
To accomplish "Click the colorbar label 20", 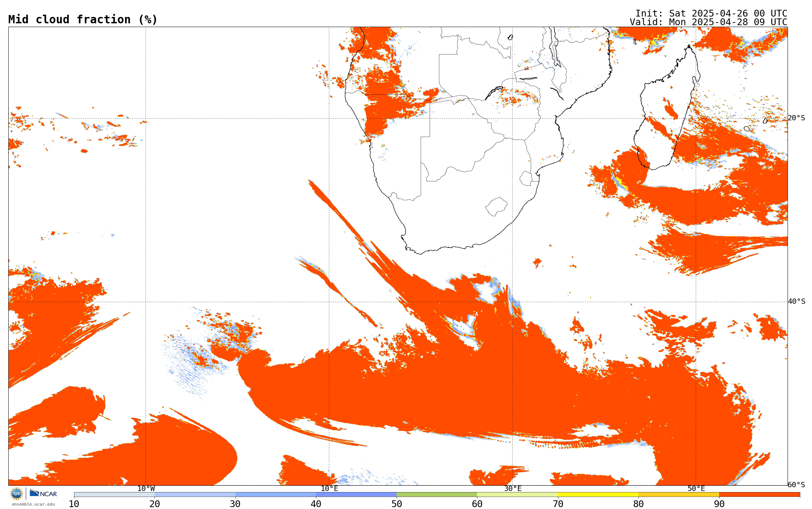I will tap(155, 504).
